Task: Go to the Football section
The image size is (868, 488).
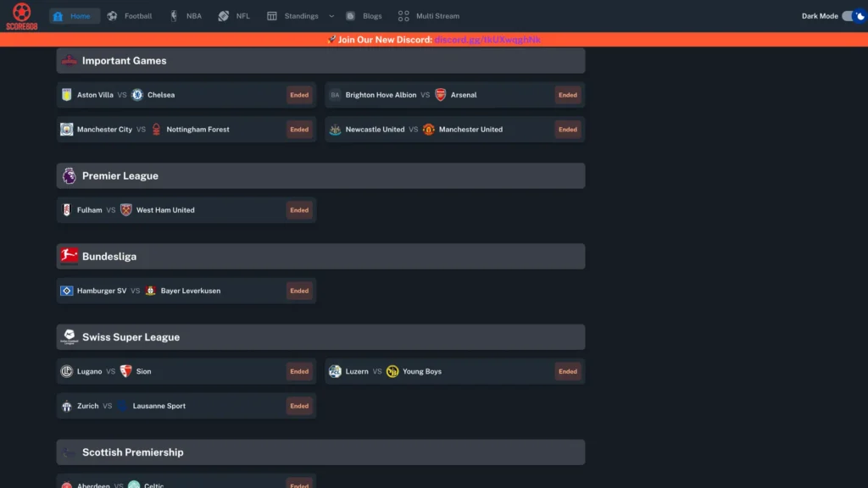Action: pyautogui.click(x=130, y=16)
